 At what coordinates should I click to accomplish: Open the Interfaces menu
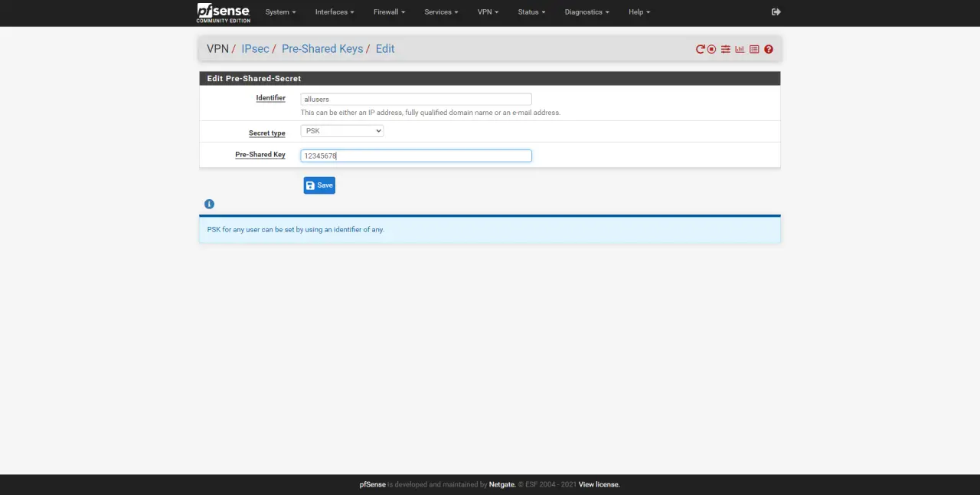tap(335, 12)
